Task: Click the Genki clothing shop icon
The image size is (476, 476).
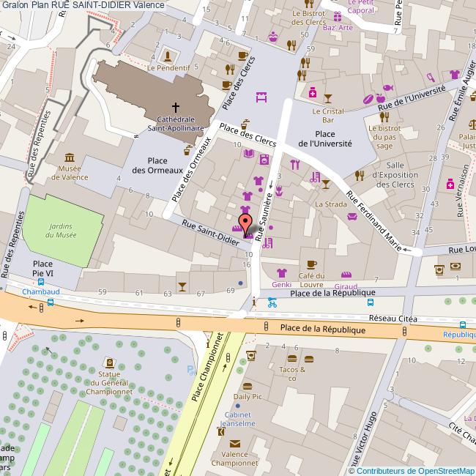Action: (x=281, y=272)
